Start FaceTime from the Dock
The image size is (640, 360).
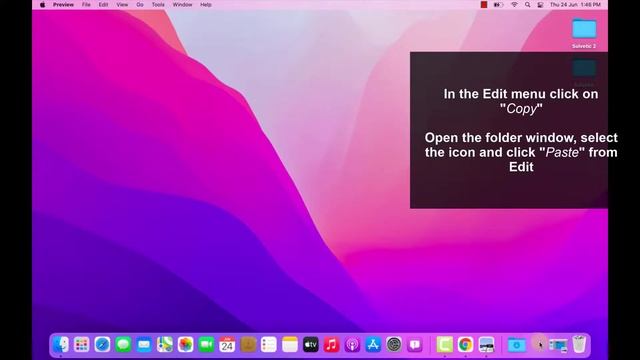click(207, 344)
